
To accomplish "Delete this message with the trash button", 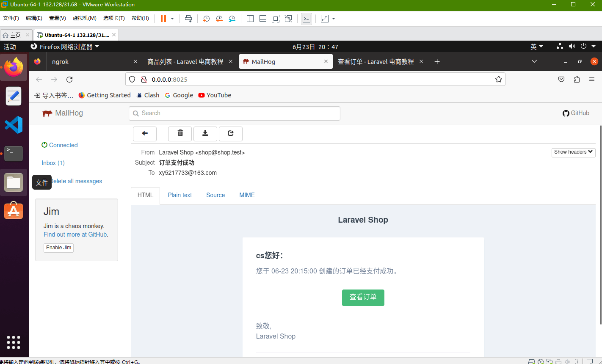I will [180, 134].
